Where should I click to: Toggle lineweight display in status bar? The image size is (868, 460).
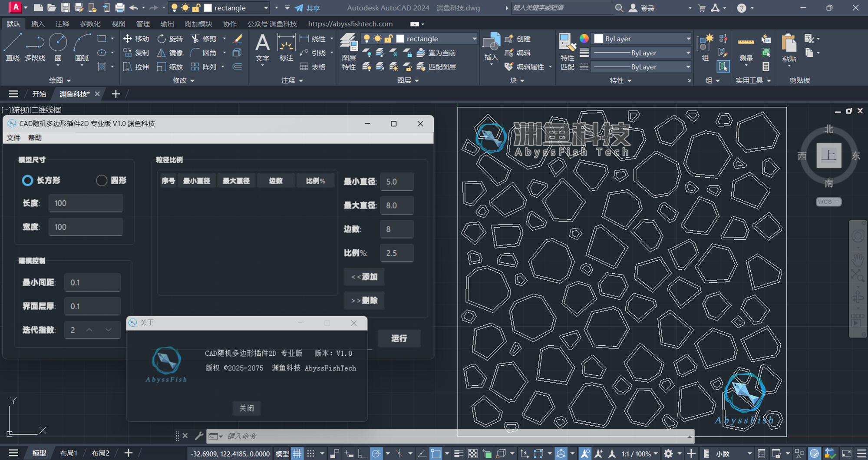459,453
